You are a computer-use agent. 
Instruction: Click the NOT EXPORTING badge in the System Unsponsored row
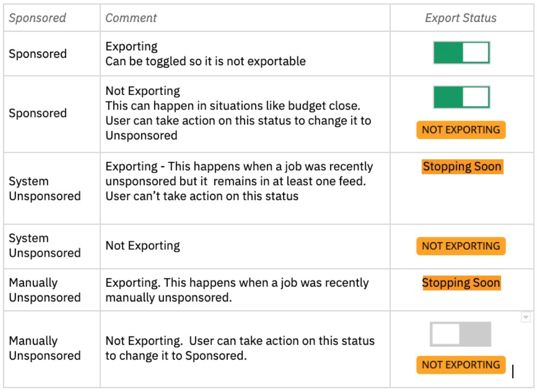click(x=461, y=246)
